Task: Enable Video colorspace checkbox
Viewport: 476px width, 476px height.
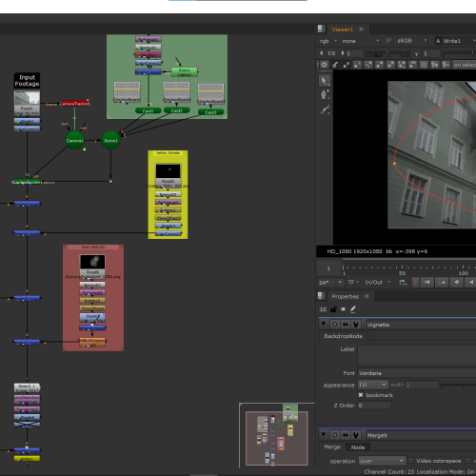Action: click(x=410, y=460)
